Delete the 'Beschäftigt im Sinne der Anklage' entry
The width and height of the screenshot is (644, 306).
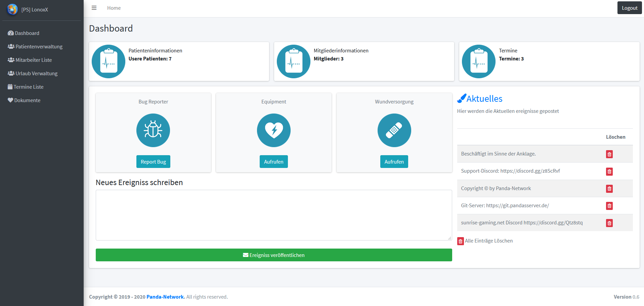609,154
